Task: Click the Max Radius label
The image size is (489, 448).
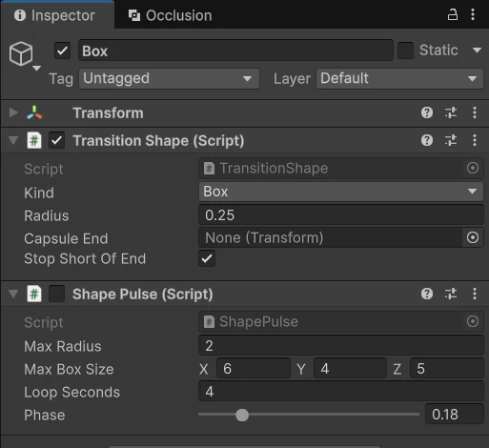Action: point(63,346)
